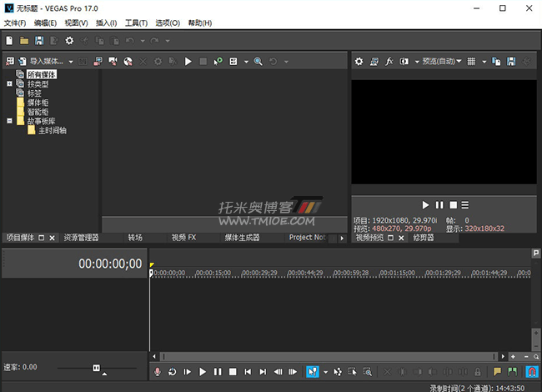Click the Import Media button
The width and height of the screenshot is (542, 392).
point(41,62)
